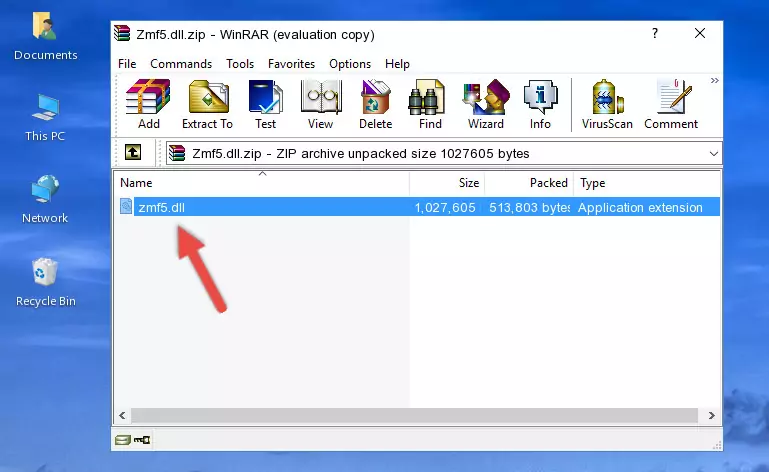Sort by the Type column header
This screenshot has height=472, width=769.
click(646, 183)
